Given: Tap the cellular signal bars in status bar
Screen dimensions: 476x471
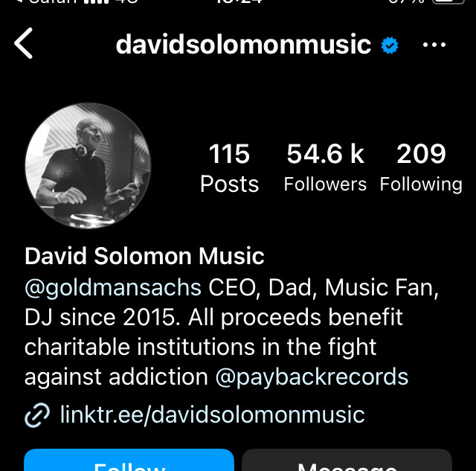Looking at the screenshot, I should coord(96,1).
